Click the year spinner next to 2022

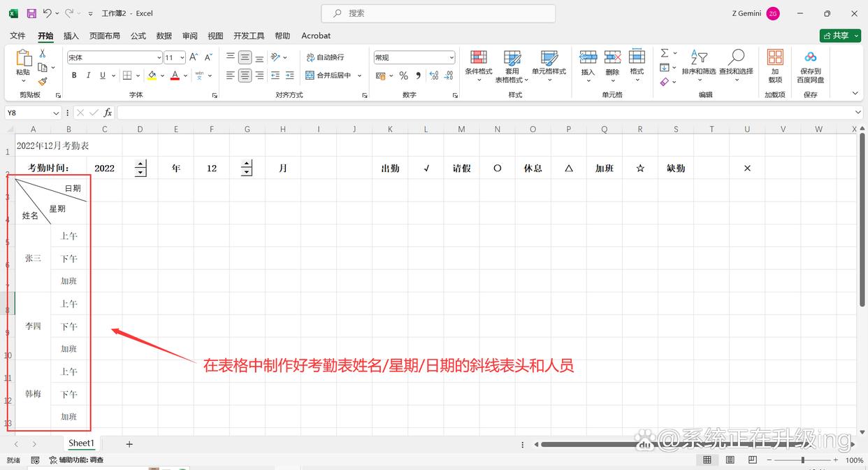pos(140,168)
